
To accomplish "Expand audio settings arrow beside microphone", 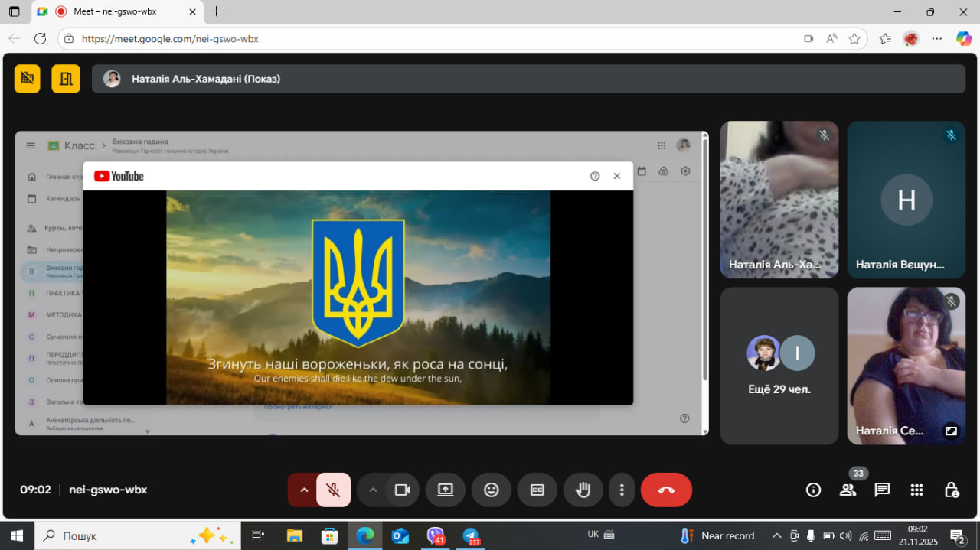I will pos(304,490).
